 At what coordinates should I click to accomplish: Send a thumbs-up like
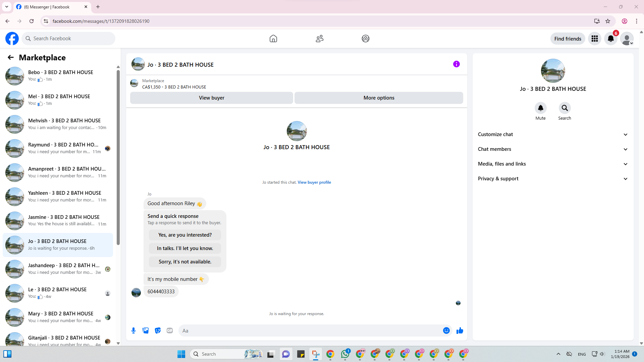pyautogui.click(x=460, y=330)
